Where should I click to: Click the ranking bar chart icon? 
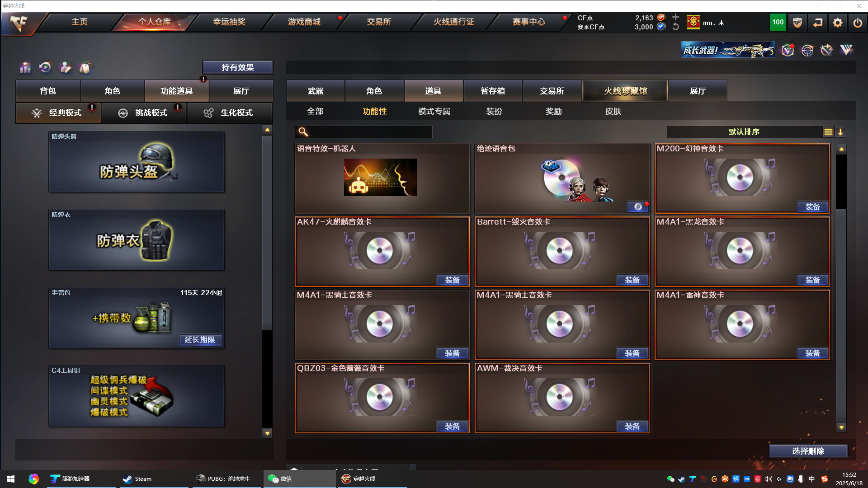[x=25, y=68]
